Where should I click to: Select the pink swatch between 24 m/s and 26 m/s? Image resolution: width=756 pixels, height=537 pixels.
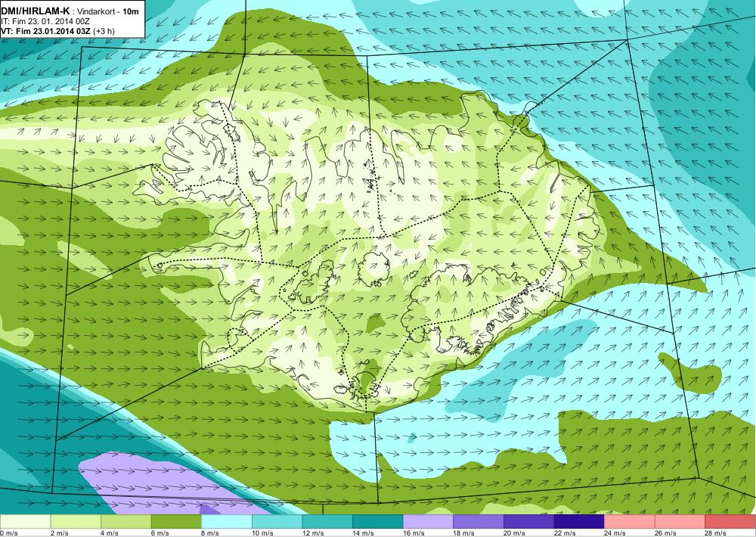[630, 522]
